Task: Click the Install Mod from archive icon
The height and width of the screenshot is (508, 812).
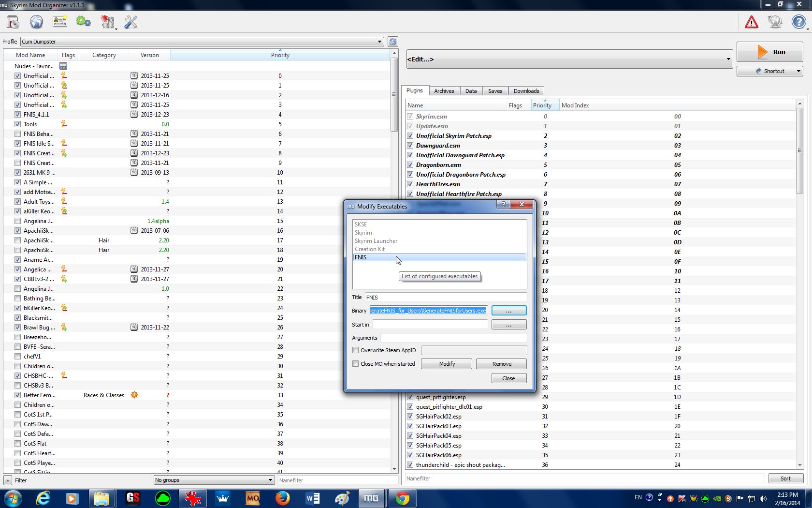Action: (x=13, y=22)
